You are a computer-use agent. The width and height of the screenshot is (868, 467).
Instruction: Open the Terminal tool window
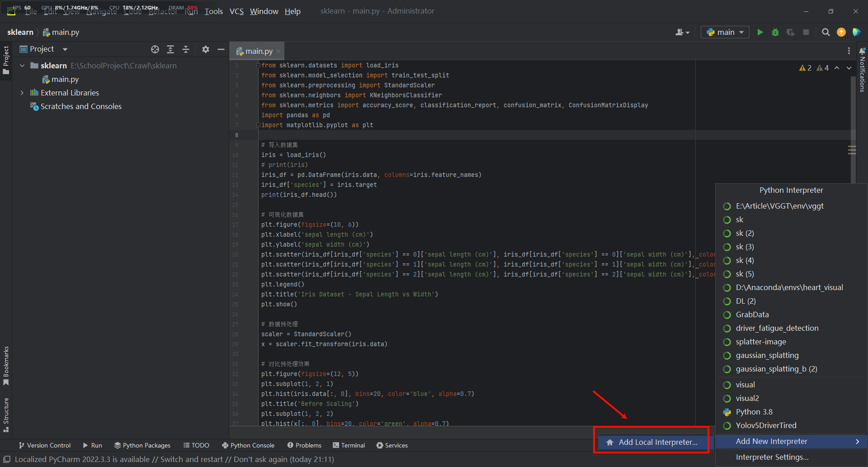349,445
